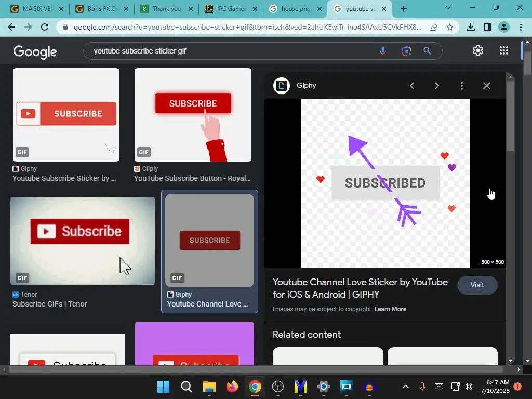Open Tenor Subscribe GIF thumbnail
The image size is (532, 399).
coord(83,241)
